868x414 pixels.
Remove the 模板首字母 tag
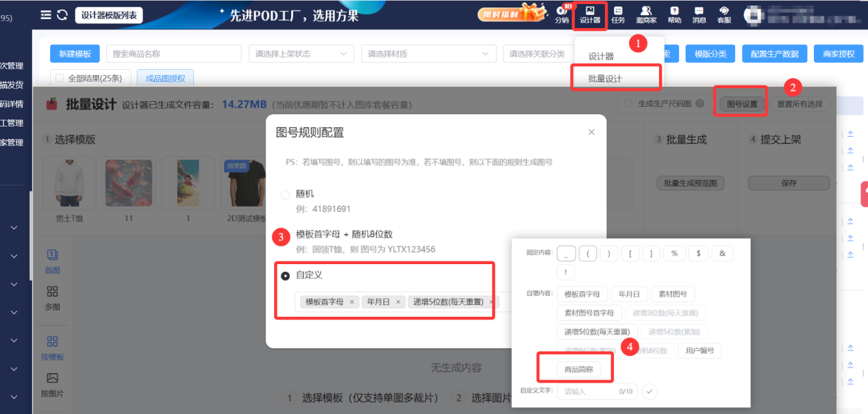click(351, 302)
